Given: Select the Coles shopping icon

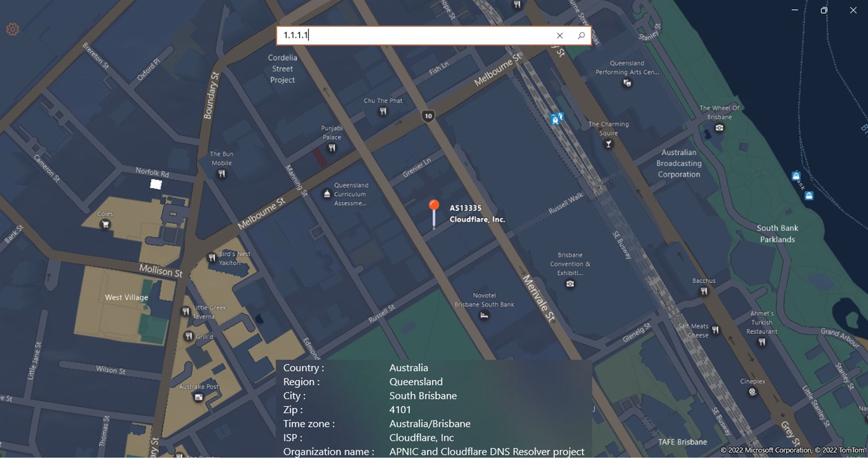Looking at the screenshot, I should (105, 225).
